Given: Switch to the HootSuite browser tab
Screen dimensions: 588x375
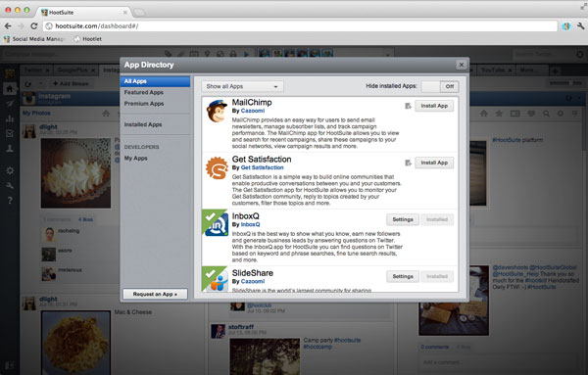Looking at the screenshot, I should (x=84, y=13).
